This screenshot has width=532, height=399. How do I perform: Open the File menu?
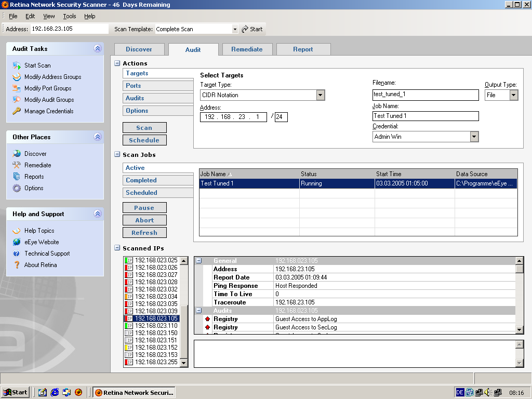(x=13, y=16)
